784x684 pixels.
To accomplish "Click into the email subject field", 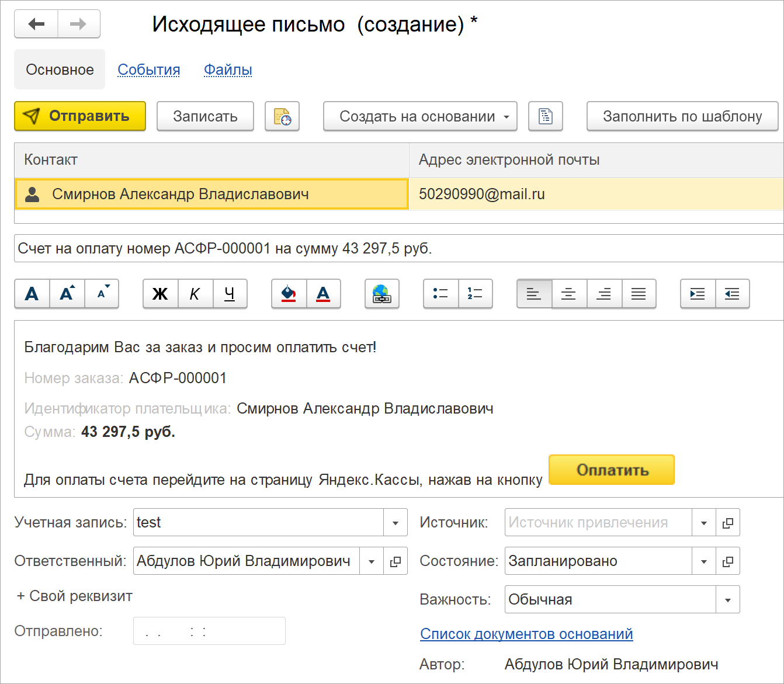I will (x=399, y=248).
